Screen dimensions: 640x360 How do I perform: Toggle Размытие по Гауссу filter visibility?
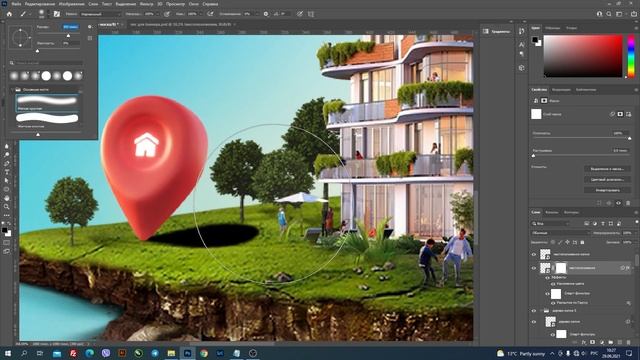coord(553,303)
